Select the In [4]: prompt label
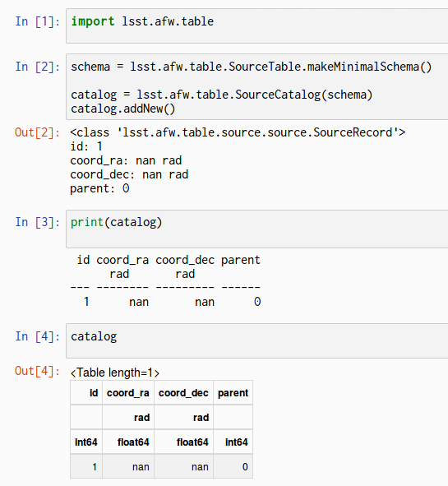 (x=38, y=336)
